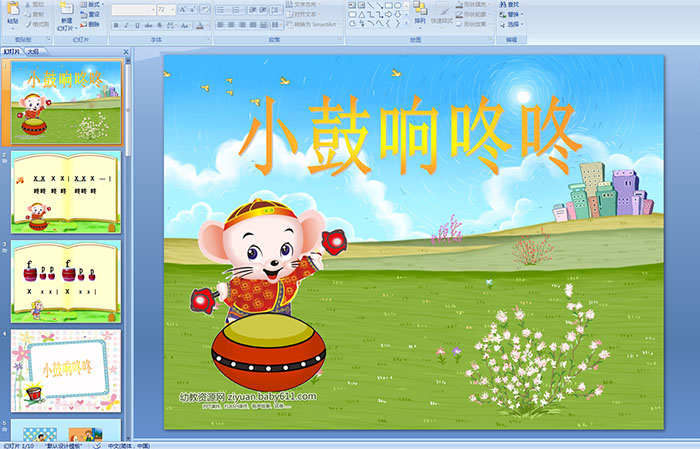This screenshot has width=700, height=449.
Task: Toggle Bold formatting
Action: click(x=116, y=24)
